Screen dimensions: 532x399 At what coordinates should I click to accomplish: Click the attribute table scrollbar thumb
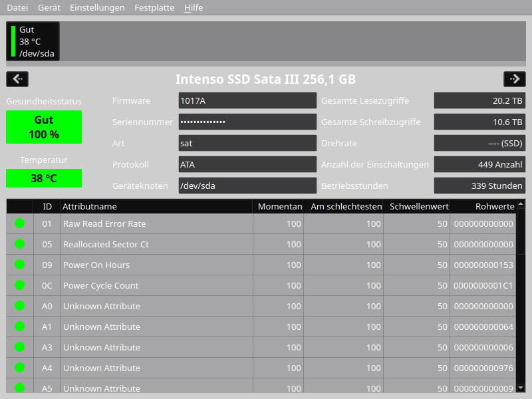click(521, 231)
